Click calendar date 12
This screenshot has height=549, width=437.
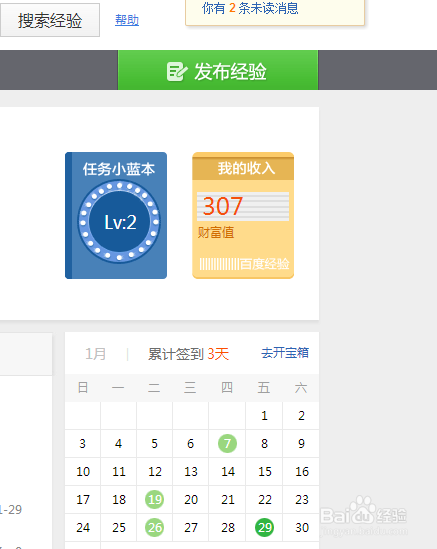tap(155, 472)
